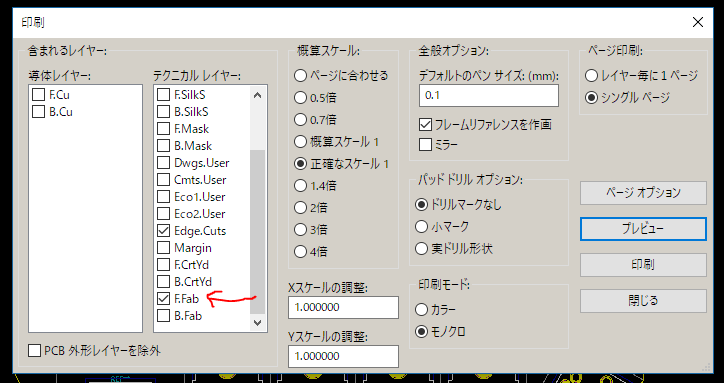The image size is (724, 383).
Task: Open ページ オプション settings
Action: pyautogui.click(x=643, y=193)
